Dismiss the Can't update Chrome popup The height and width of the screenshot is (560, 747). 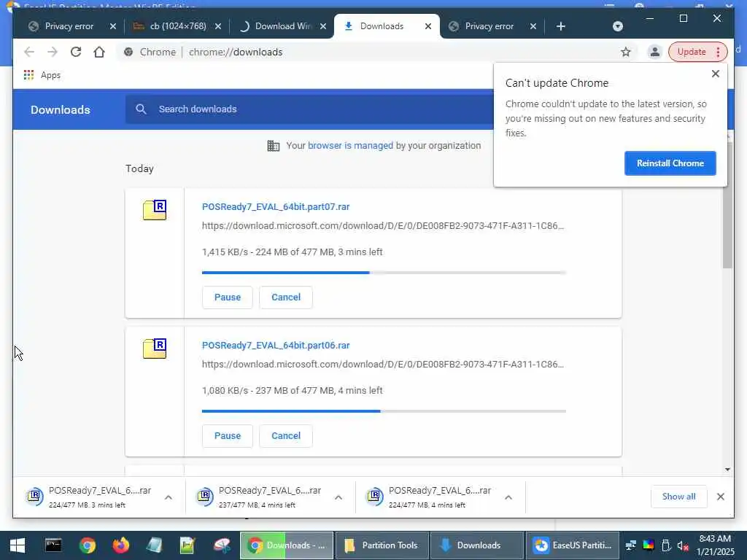click(715, 74)
